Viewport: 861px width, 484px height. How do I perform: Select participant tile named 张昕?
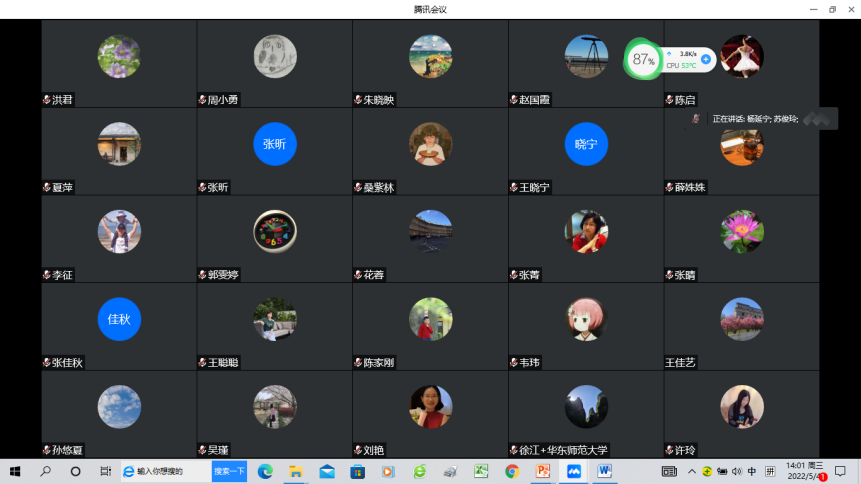tap(274, 152)
